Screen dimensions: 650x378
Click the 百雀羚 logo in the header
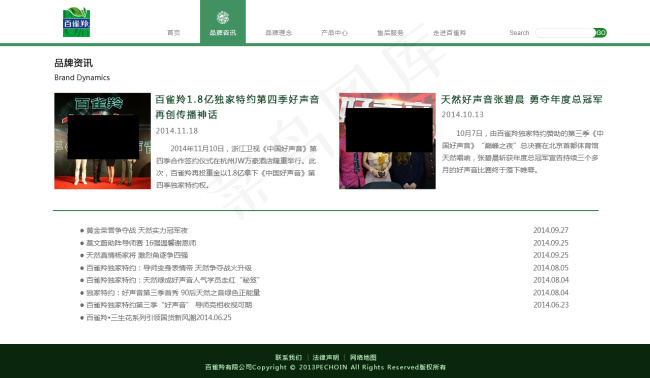pyautogui.click(x=76, y=22)
